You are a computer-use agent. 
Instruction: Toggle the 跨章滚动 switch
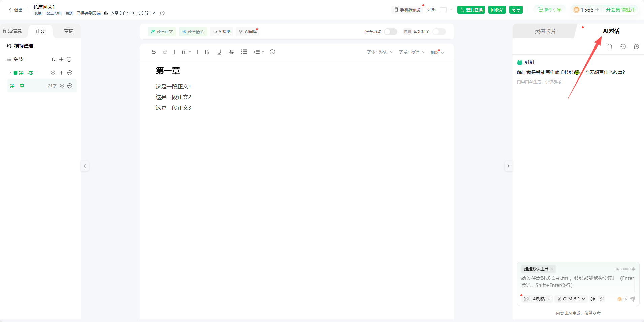point(391,32)
